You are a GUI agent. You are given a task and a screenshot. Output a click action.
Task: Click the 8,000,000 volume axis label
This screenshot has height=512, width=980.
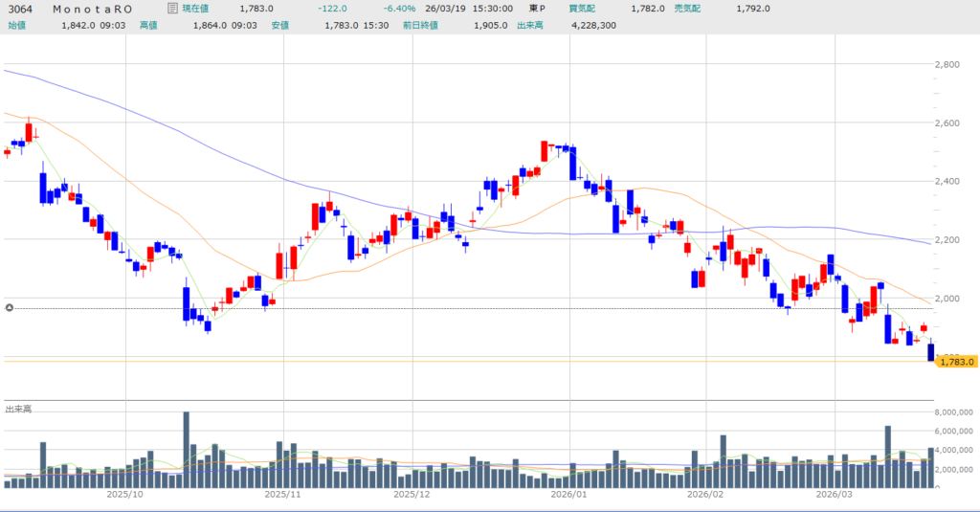954,412
